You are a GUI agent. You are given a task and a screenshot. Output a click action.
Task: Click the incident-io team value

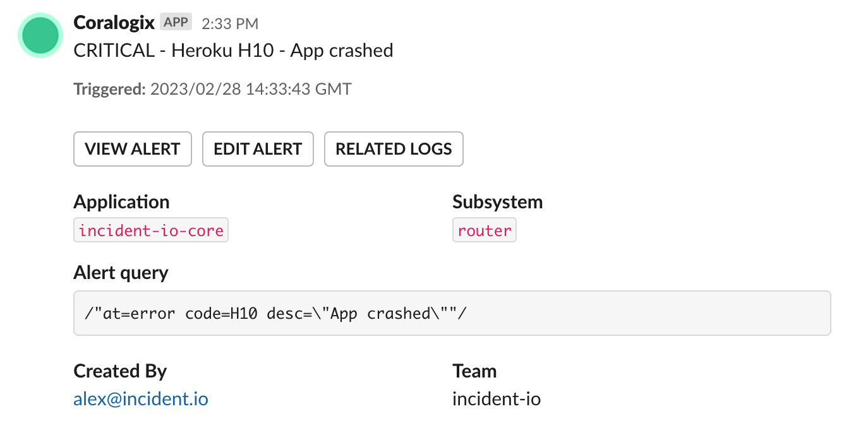click(x=497, y=399)
